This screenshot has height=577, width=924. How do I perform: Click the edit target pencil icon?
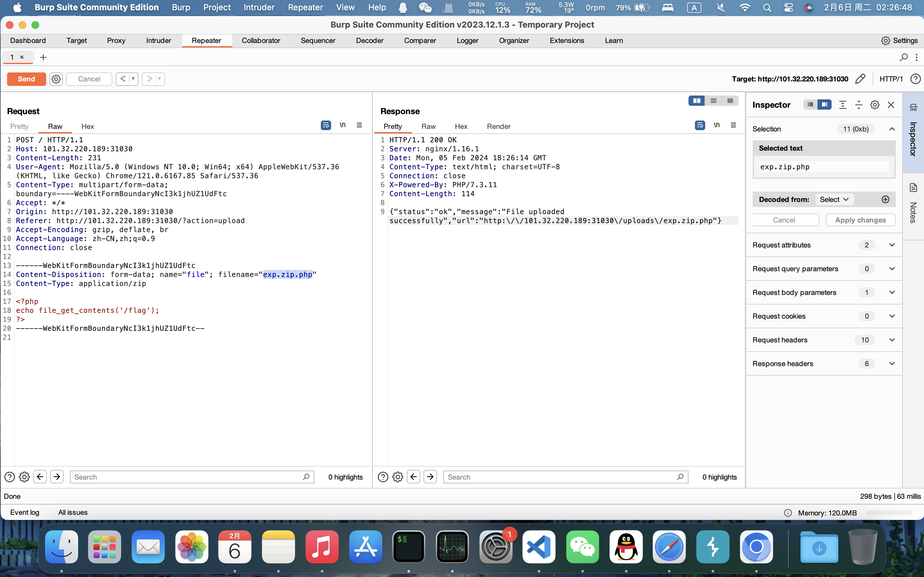click(860, 79)
